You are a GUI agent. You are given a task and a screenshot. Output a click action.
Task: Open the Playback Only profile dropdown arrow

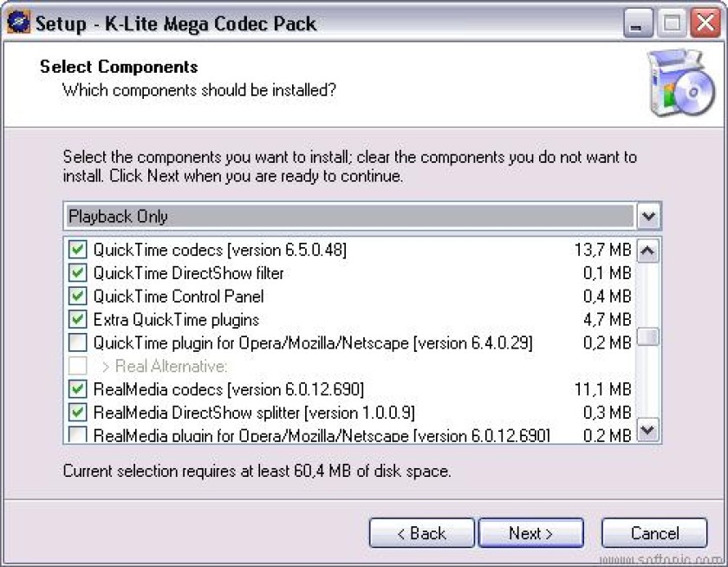pyautogui.click(x=648, y=217)
